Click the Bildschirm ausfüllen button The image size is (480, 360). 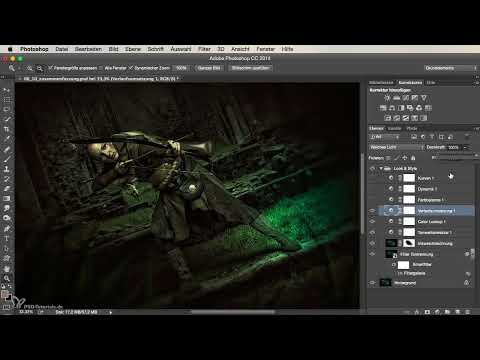pyautogui.click(x=251, y=68)
